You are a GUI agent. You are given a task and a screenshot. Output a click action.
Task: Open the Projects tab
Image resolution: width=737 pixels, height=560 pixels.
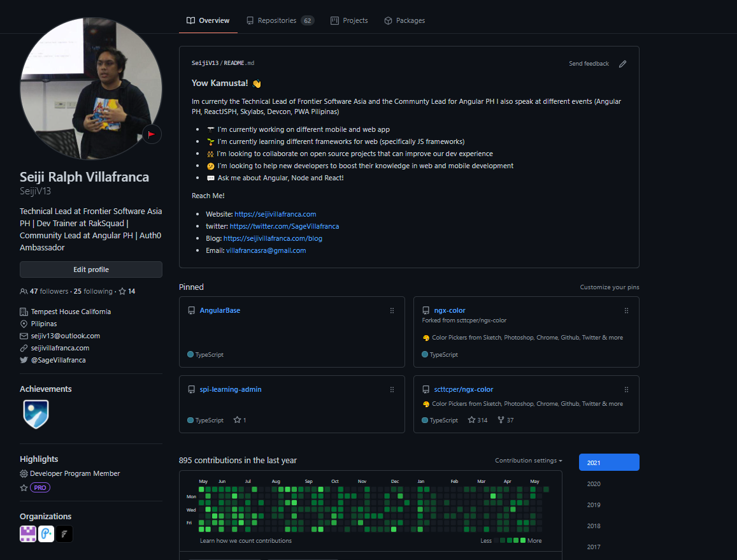[349, 20]
